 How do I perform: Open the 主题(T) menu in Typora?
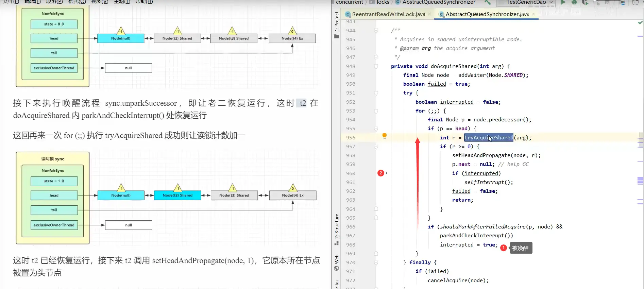tap(122, 2)
